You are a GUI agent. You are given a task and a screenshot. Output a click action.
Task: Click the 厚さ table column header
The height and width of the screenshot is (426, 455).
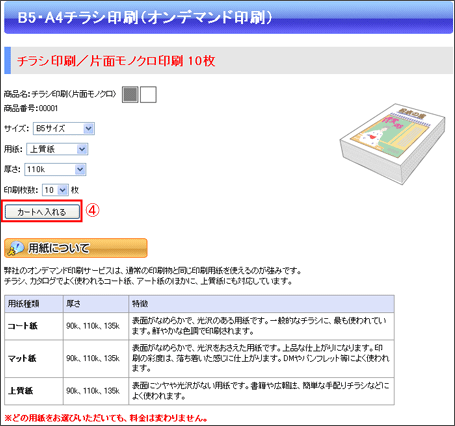[96, 304]
